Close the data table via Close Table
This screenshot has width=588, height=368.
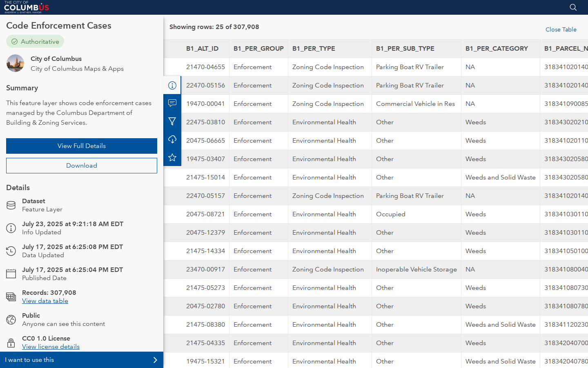[561, 29]
